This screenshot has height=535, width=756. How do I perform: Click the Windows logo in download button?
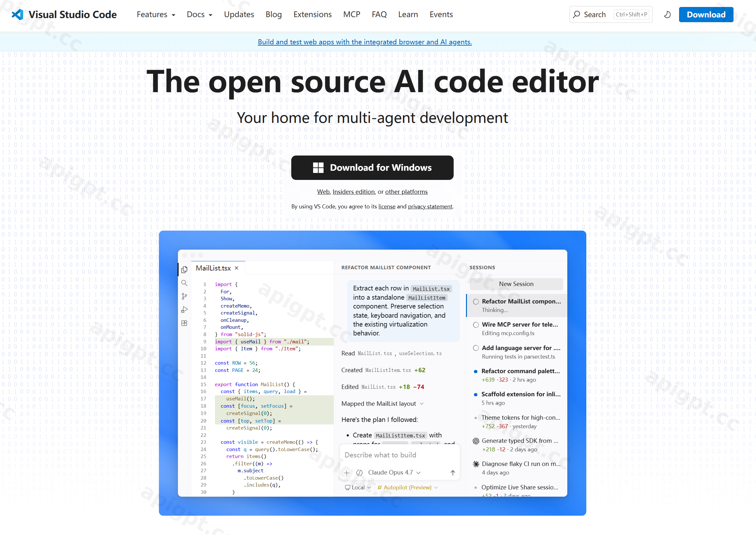coord(318,168)
